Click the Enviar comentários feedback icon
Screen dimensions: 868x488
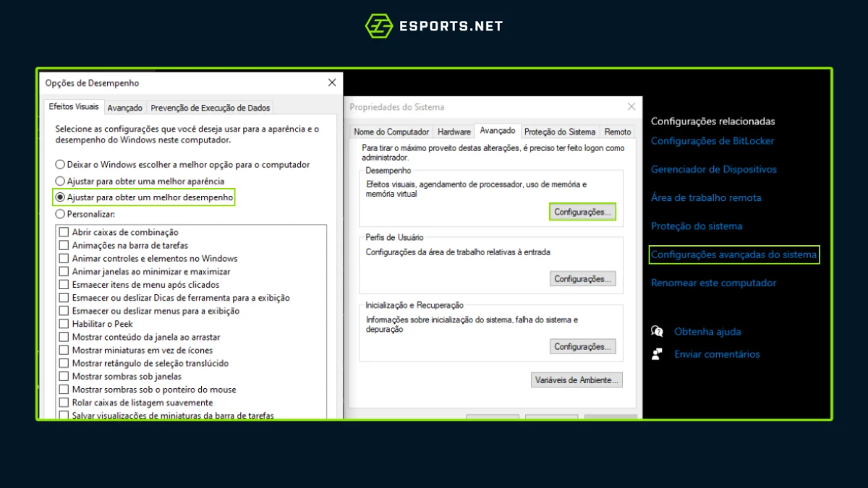pos(657,354)
